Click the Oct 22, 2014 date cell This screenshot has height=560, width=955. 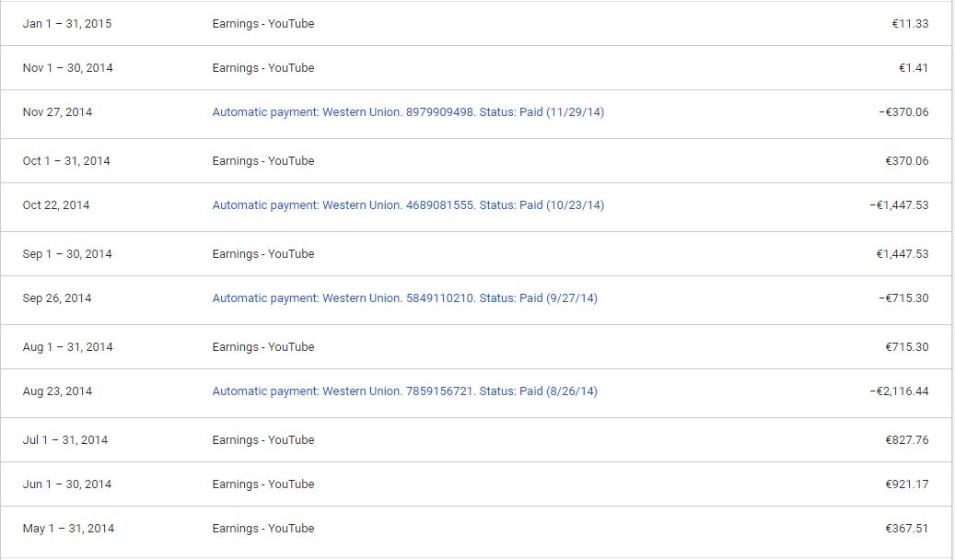[x=56, y=205]
